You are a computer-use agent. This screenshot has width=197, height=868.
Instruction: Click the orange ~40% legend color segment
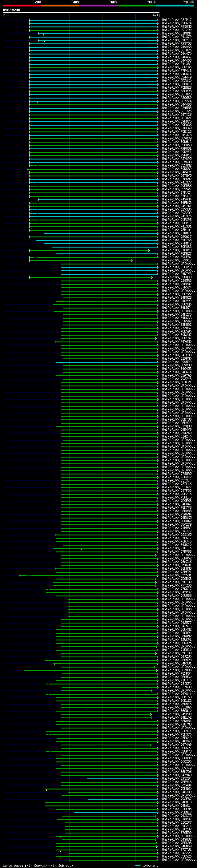coord(60,6)
